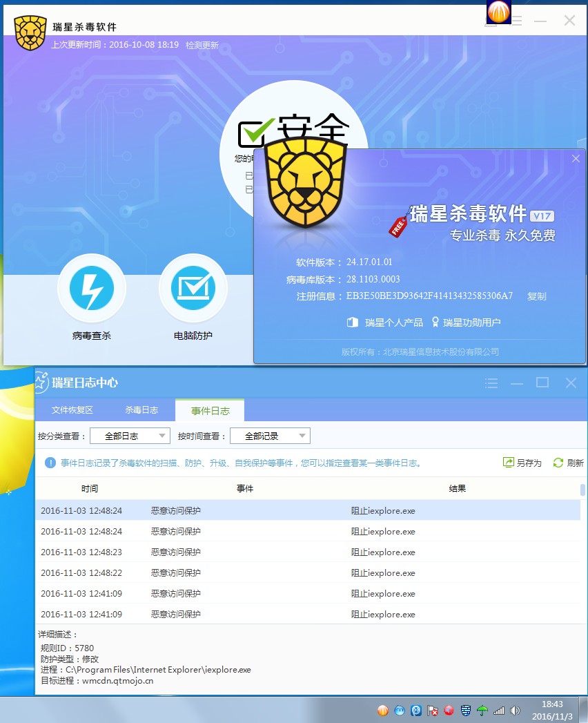This screenshot has width=588, height=723.
Task: Click the green umbrella Rising tray icon
Action: 482,711
